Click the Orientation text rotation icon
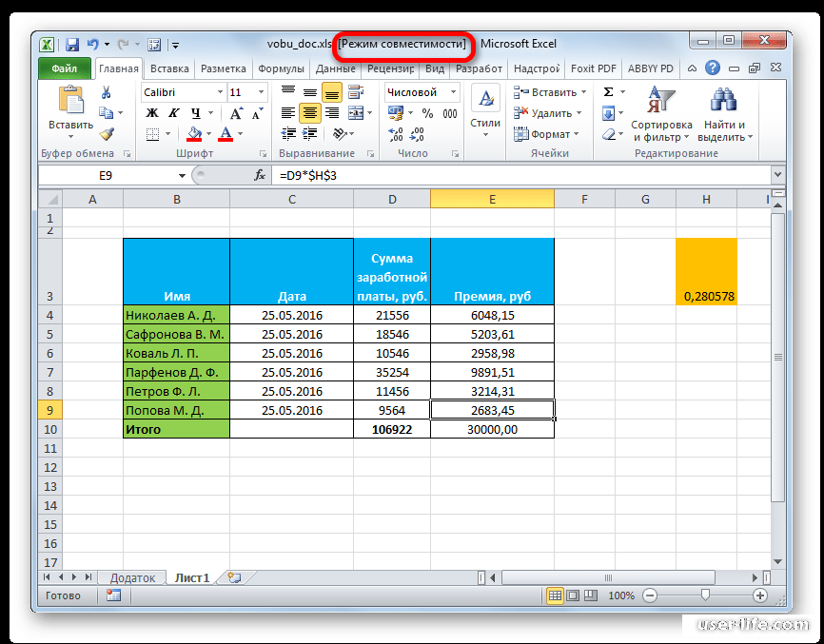 point(340,134)
